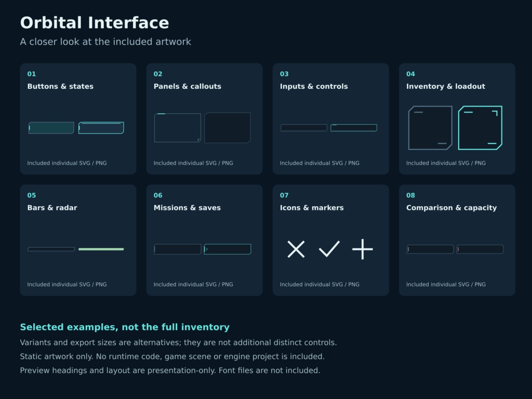Screen dimensions: 532x399
Task: Click the dim mission row sample
Action: coord(178,249)
